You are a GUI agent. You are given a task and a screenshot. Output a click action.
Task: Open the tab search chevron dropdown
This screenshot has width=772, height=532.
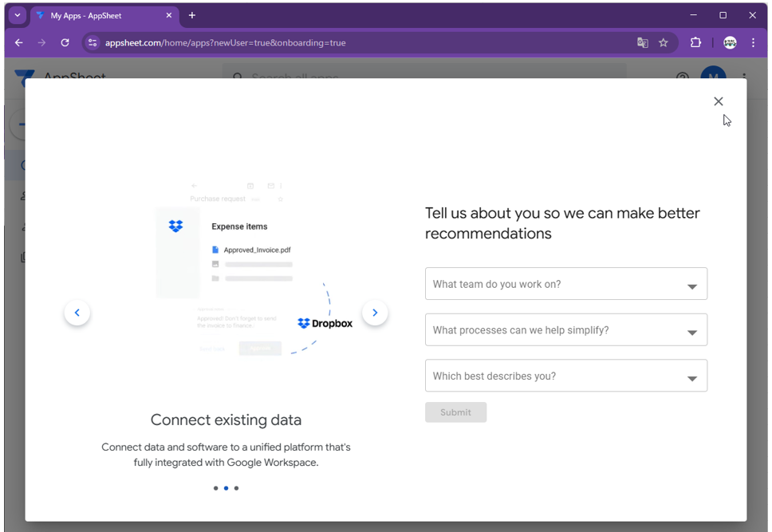(x=18, y=15)
